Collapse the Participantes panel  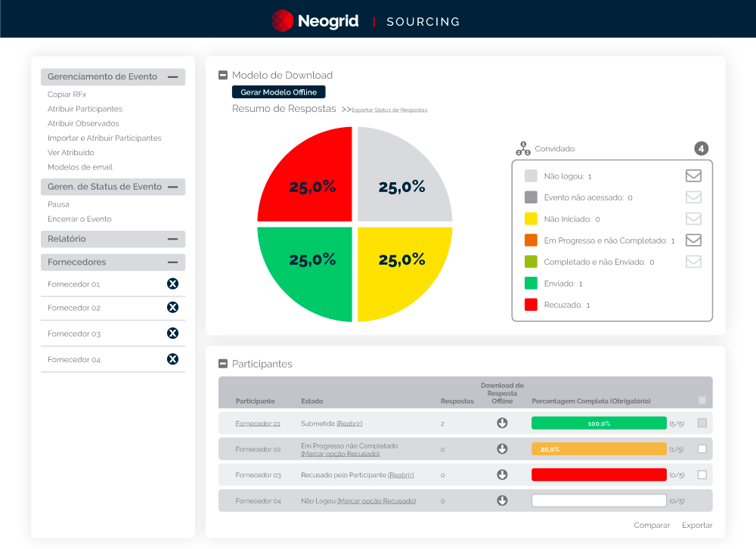(223, 364)
